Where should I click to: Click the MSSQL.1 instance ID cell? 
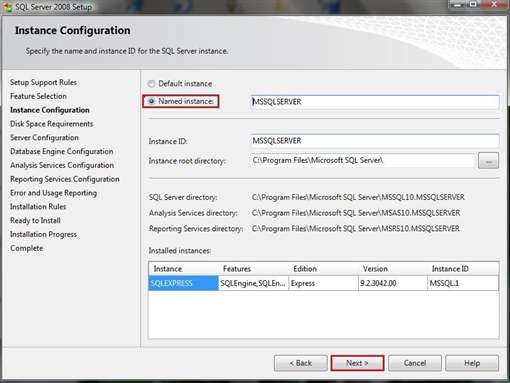[463, 283]
